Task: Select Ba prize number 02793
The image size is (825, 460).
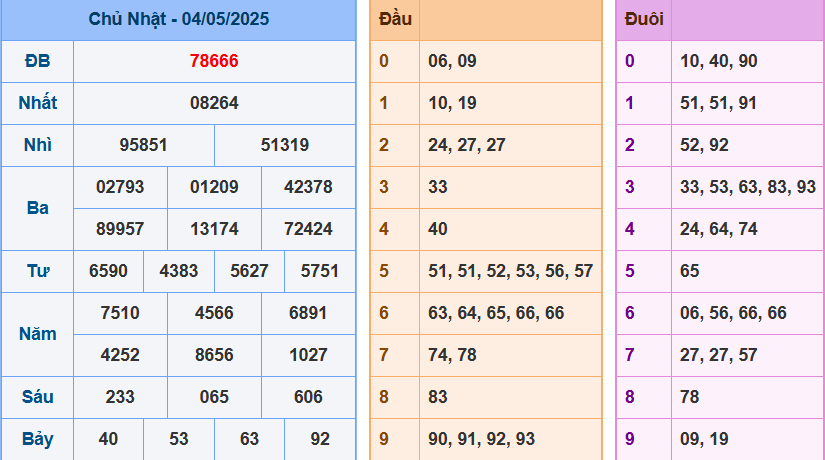Action: click(120, 187)
